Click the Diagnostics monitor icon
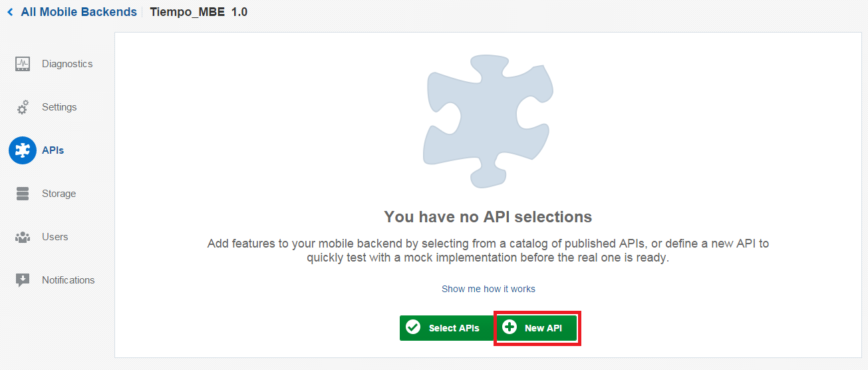Screen dimensions: 868x370 click(23, 64)
